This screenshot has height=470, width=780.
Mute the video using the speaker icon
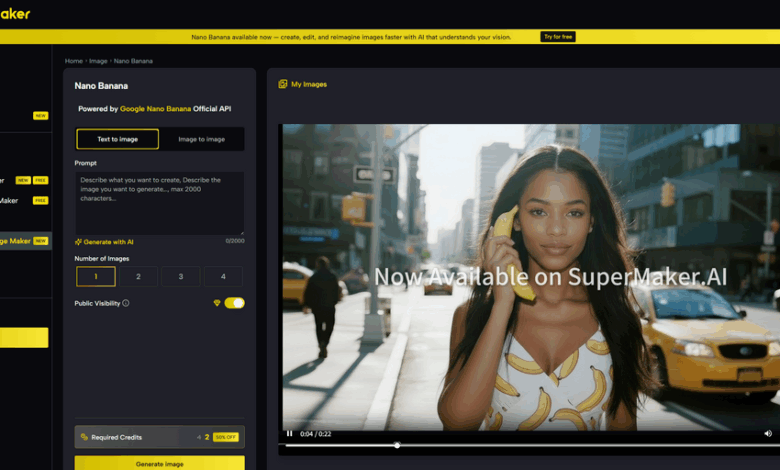[768, 434]
